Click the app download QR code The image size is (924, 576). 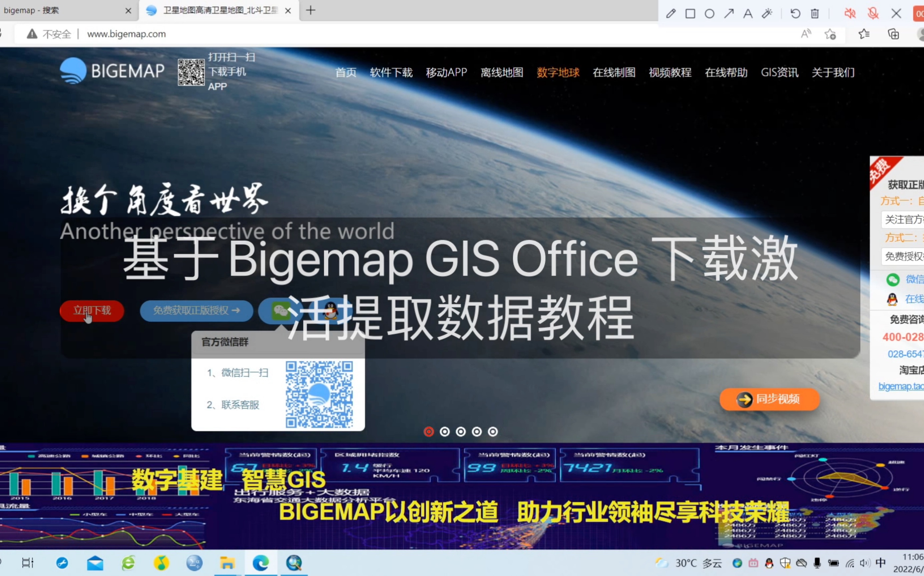(191, 72)
